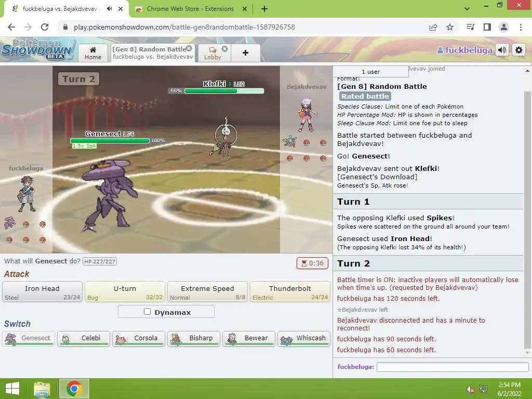Image resolution: width=532 pixels, height=399 pixels.
Task: Click Klefki's 66% HP bar
Action: click(x=224, y=90)
